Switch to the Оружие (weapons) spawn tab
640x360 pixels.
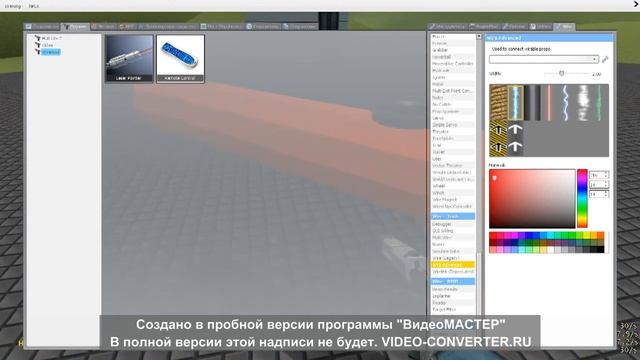point(76,27)
